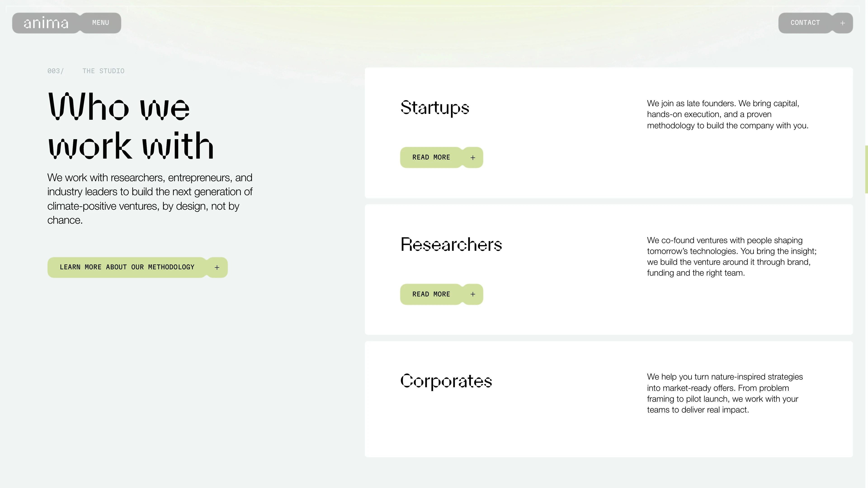
Task: Click the CONTACT button
Action: [x=805, y=23]
